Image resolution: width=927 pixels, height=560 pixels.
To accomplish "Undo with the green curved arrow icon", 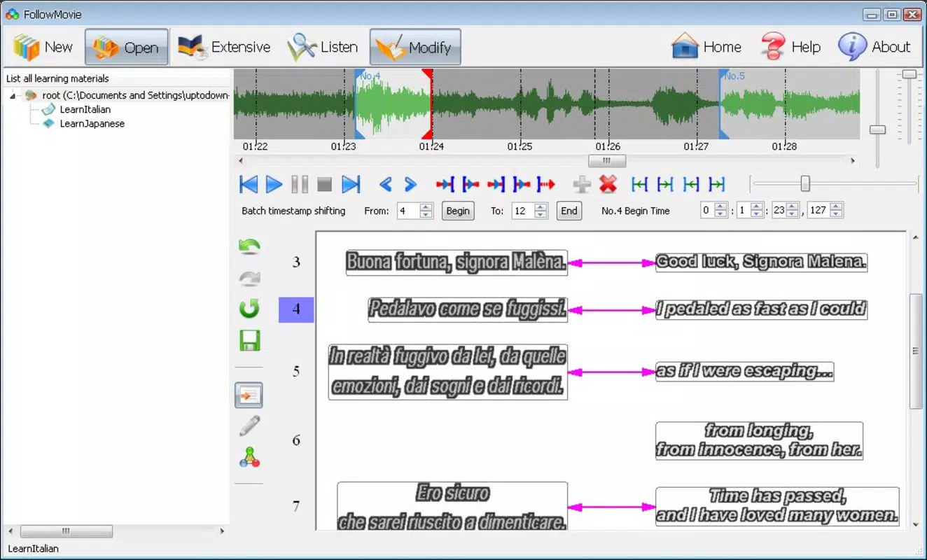I will (x=249, y=247).
